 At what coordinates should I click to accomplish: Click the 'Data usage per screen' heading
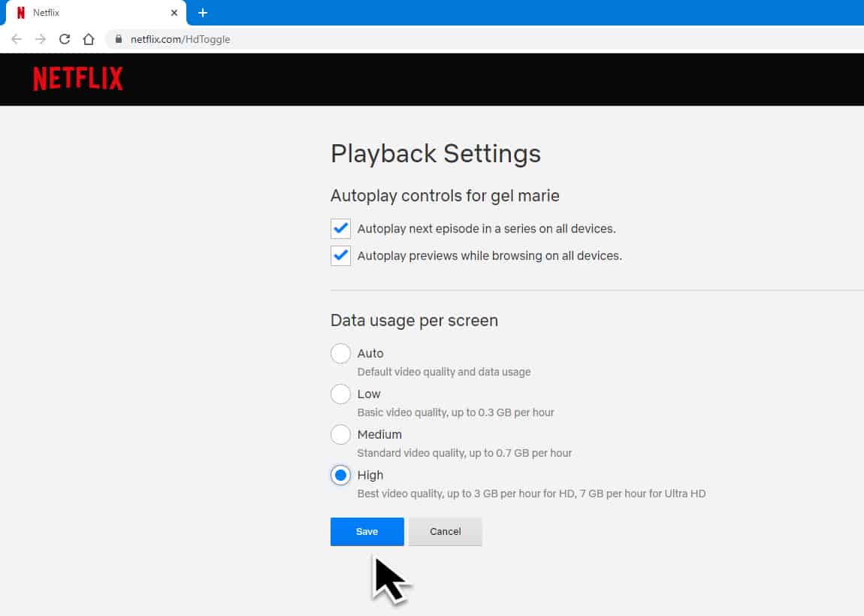[x=414, y=321]
